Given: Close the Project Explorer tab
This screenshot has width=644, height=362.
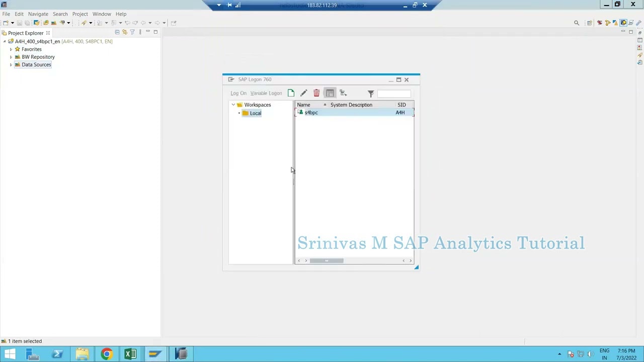Looking at the screenshot, I should pos(48,33).
